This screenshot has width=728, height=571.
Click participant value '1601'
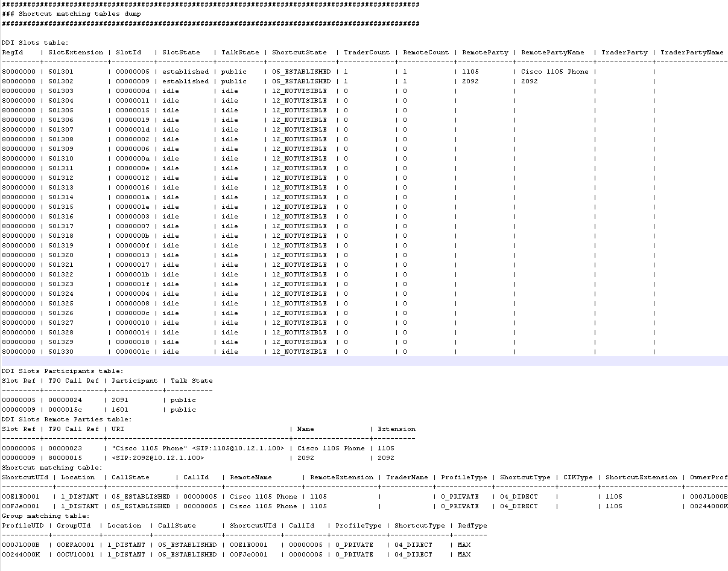(x=120, y=410)
